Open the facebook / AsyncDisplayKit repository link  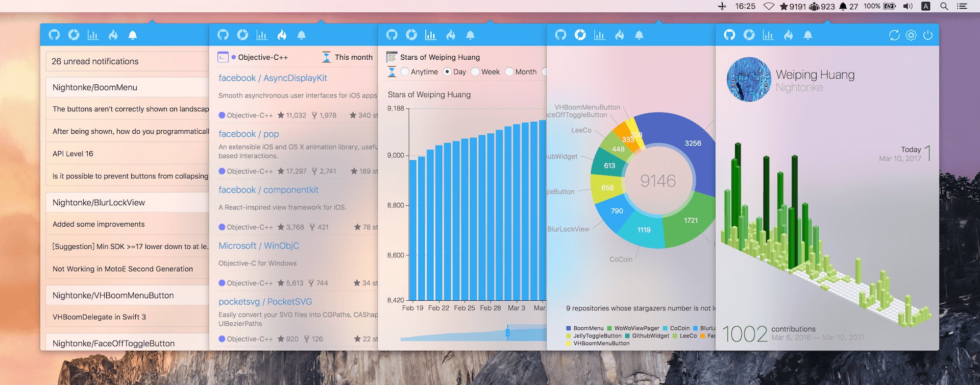273,78
